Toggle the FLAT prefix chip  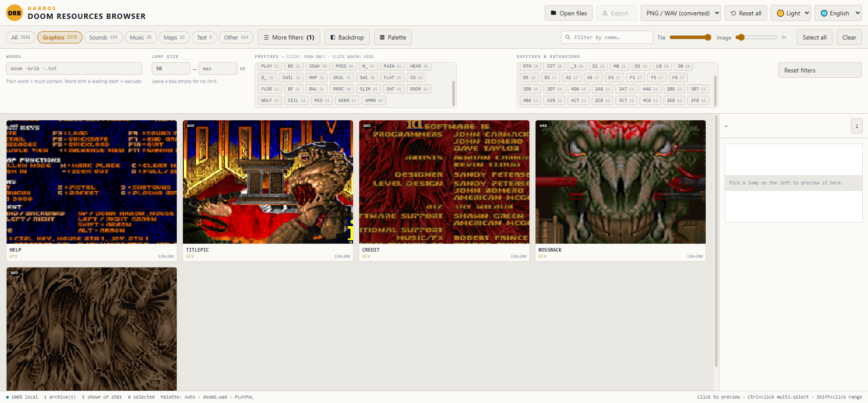pyautogui.click(x=392, y=78)
